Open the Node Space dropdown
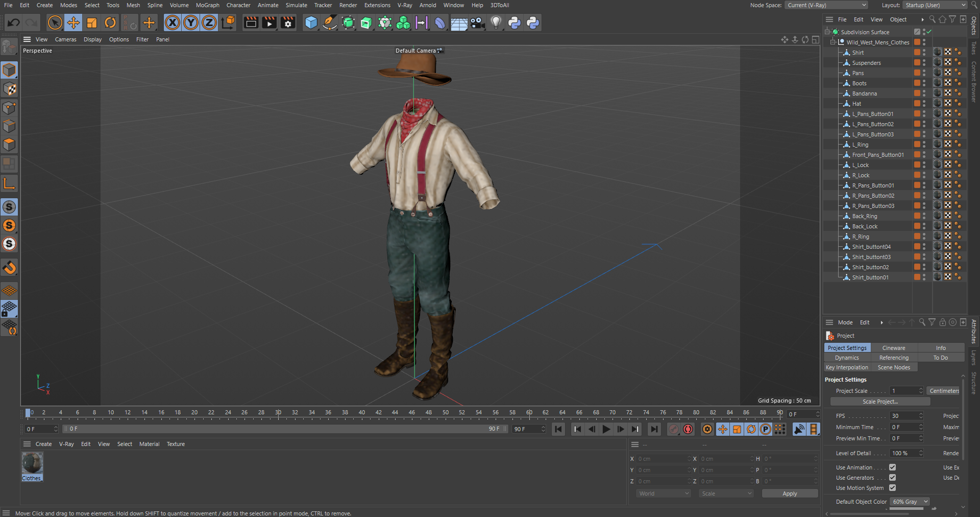The width and height of the screenshot is (980, 517). click(x=826, y=5)
